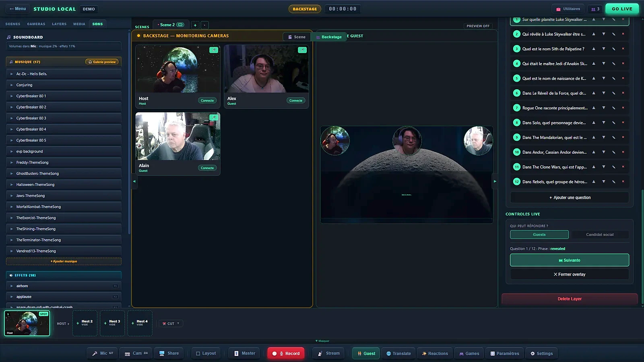
Task: Toggle the mic icon on Alex's camera tile
Action: [302, 50]
